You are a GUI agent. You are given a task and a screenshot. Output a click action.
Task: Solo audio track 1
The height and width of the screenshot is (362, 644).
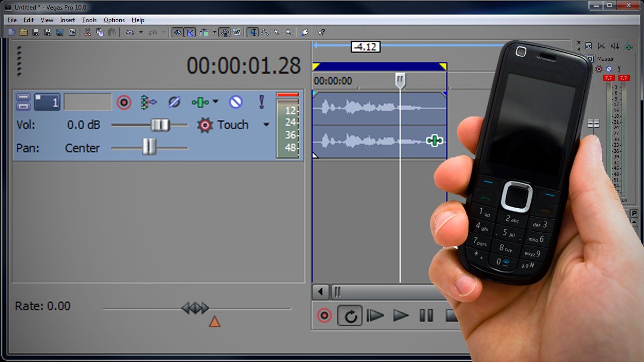point(262,102)
